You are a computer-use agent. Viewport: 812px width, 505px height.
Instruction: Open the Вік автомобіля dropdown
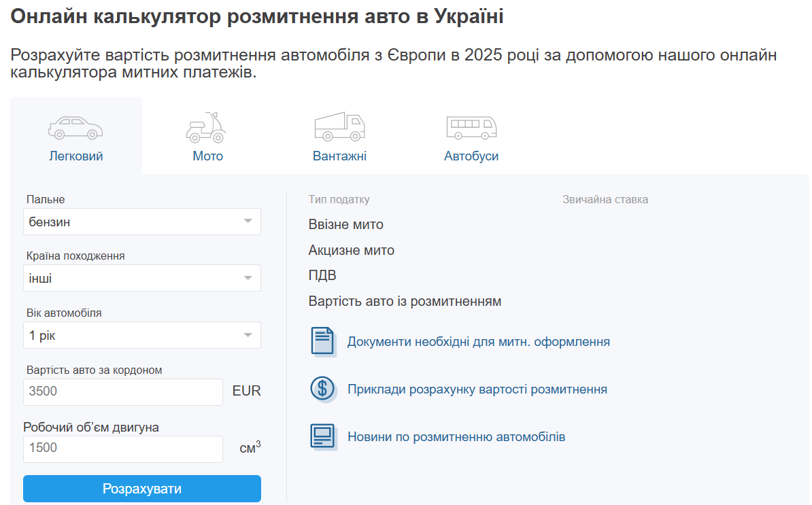coord(142,335)
